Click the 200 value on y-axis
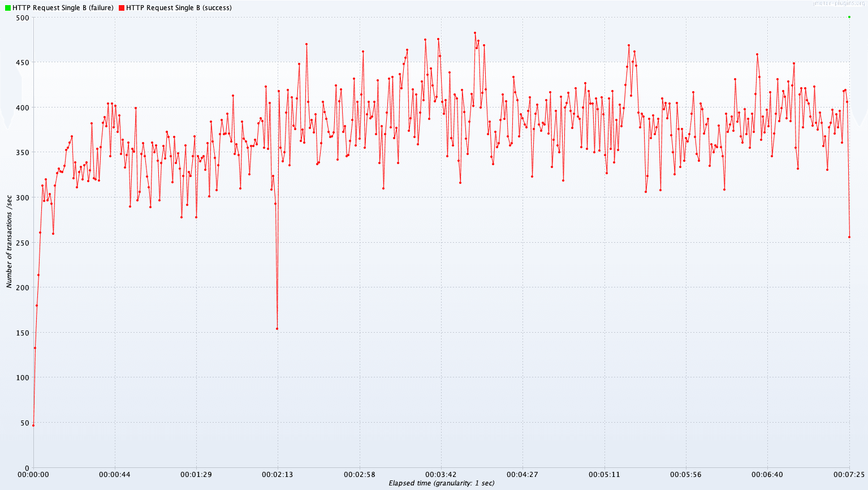This screenshot has width=868, height=490. click(23, 288)
